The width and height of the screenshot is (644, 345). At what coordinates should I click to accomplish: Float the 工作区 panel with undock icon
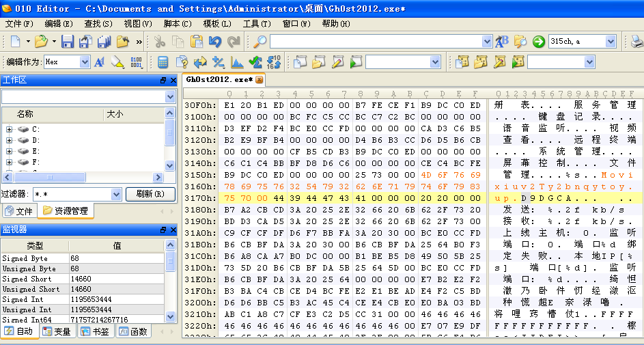pos(163,81)
